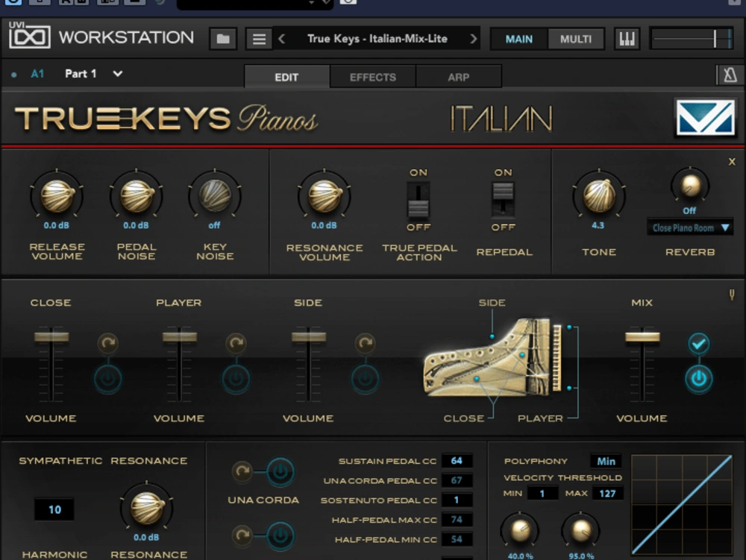This screenshot has height=560, width=746.
Task: Adjust the Tone knob
Action: point(599,196)
